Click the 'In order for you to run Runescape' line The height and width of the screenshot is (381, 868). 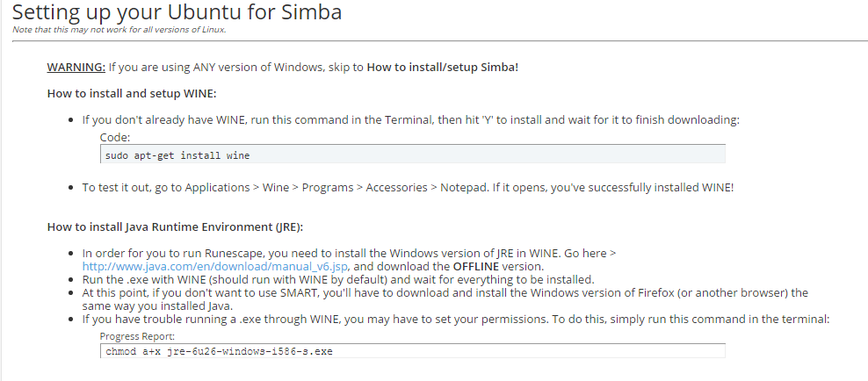coord(349,253)
